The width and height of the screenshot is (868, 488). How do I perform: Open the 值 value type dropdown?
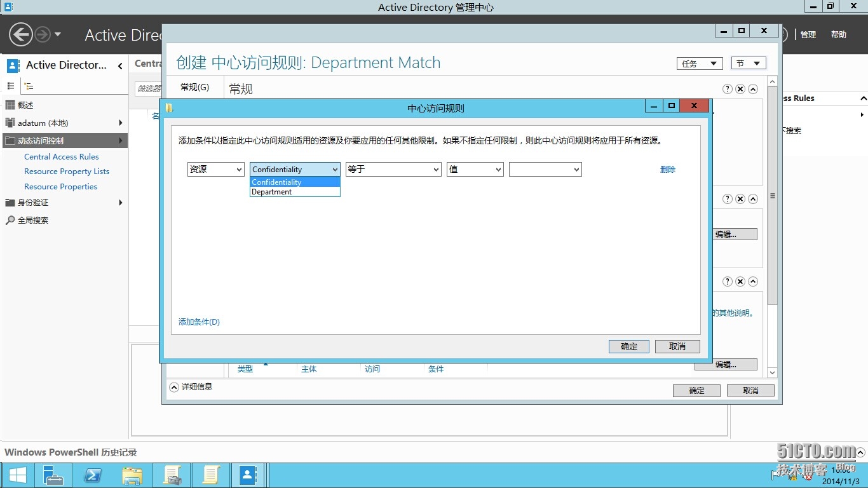pyautogui.click(x=475, y=169)
